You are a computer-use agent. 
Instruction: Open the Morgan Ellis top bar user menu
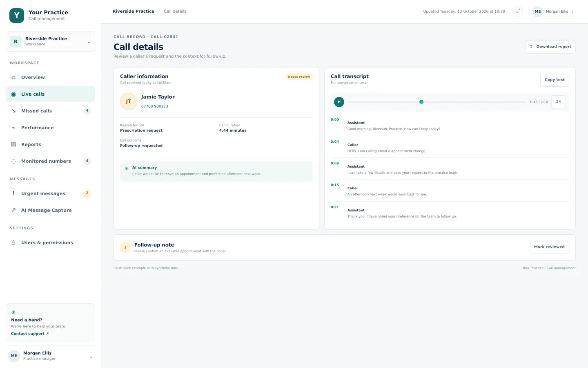(554, 11)
